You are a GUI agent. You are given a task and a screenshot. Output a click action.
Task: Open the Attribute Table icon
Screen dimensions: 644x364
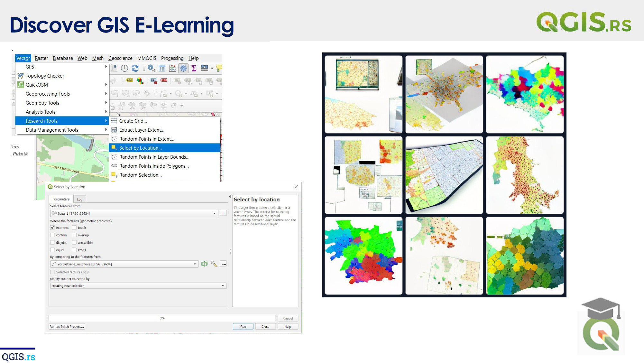coord(162,68)
